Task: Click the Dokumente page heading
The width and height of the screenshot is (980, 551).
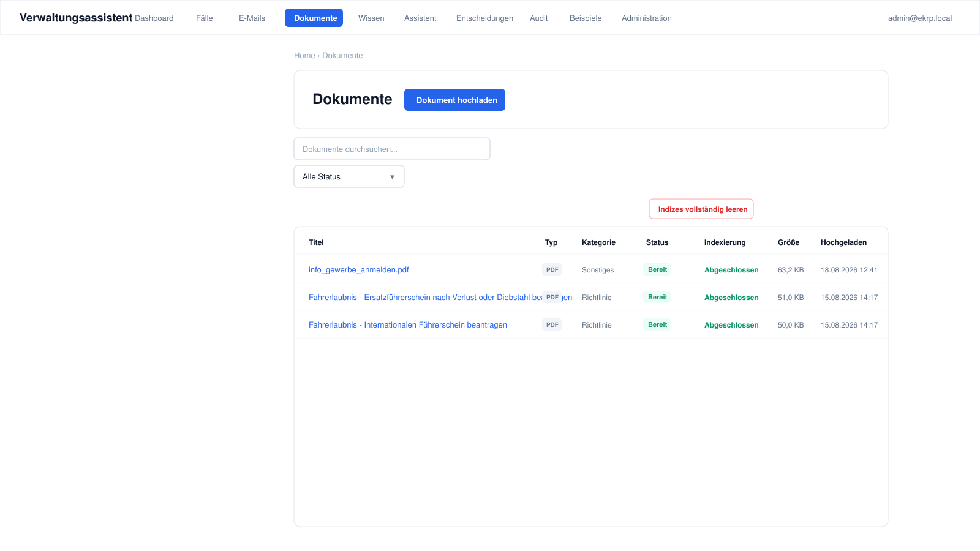Action: coord(352,99)
